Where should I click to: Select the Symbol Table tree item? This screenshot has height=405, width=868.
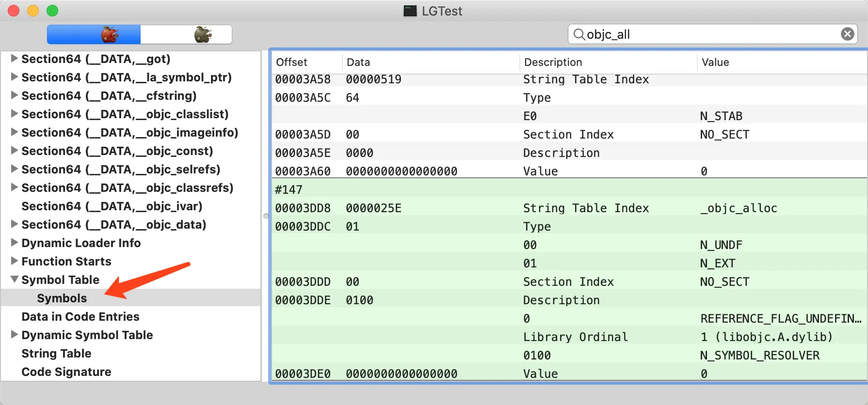click(60, 280)
